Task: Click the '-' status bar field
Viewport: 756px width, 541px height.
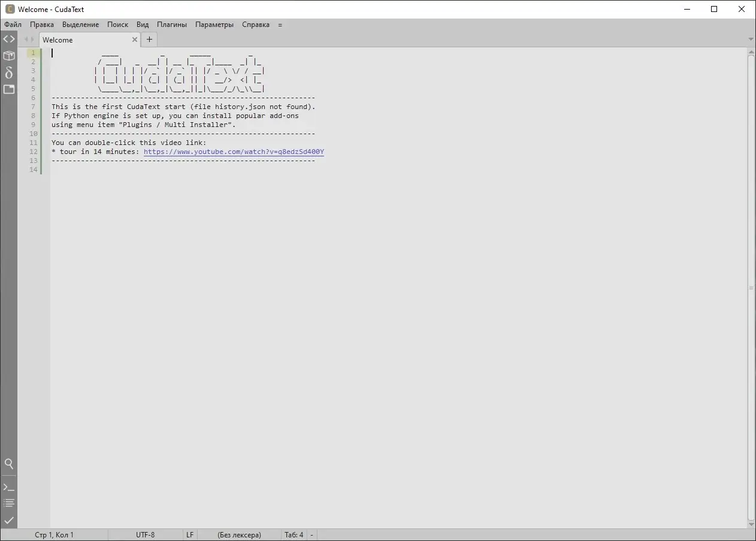Action: coord(312,535)
